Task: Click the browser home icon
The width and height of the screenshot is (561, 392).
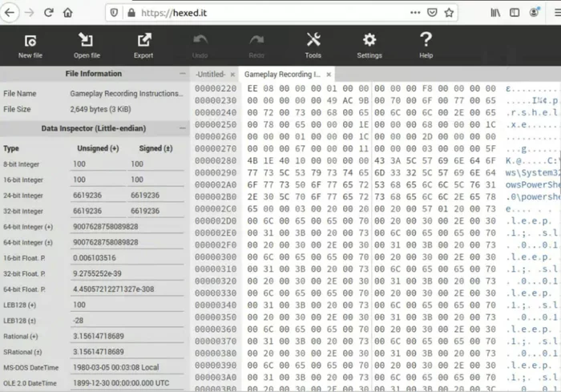Action: coord(67,13)
